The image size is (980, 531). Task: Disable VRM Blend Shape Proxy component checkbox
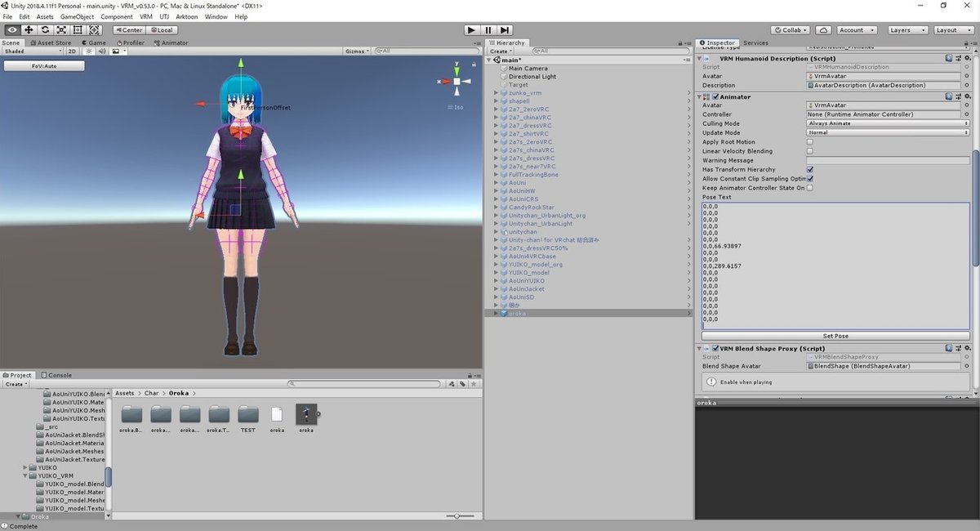tap(715, 348)
